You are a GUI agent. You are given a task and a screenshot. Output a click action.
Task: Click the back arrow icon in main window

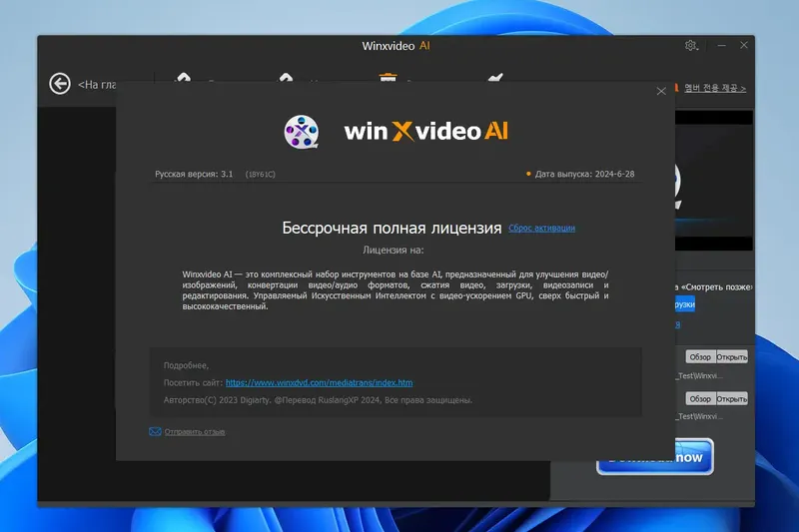point(60,84)
